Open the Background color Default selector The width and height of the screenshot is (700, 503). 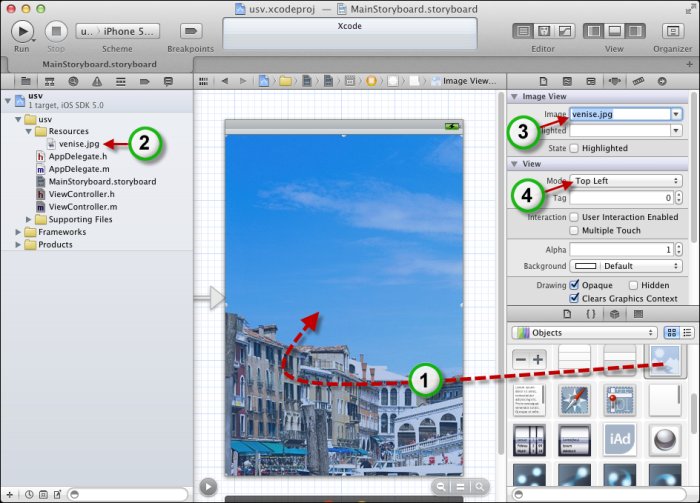[x=626, y=266]
